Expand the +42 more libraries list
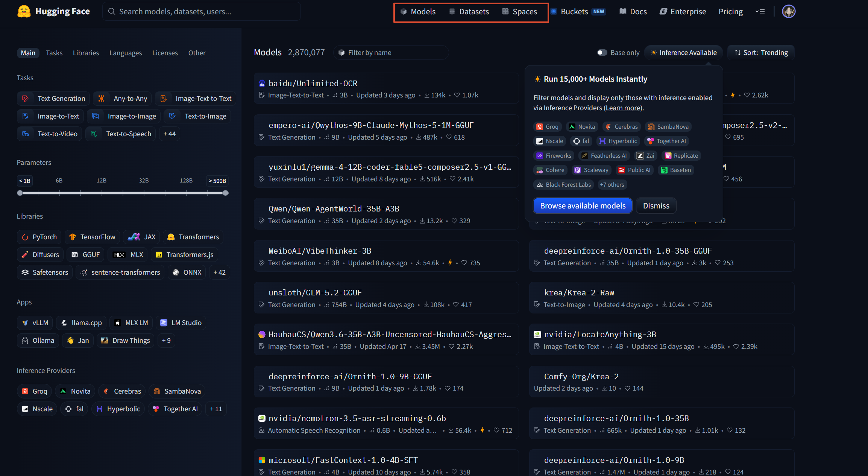 [220, 272]
